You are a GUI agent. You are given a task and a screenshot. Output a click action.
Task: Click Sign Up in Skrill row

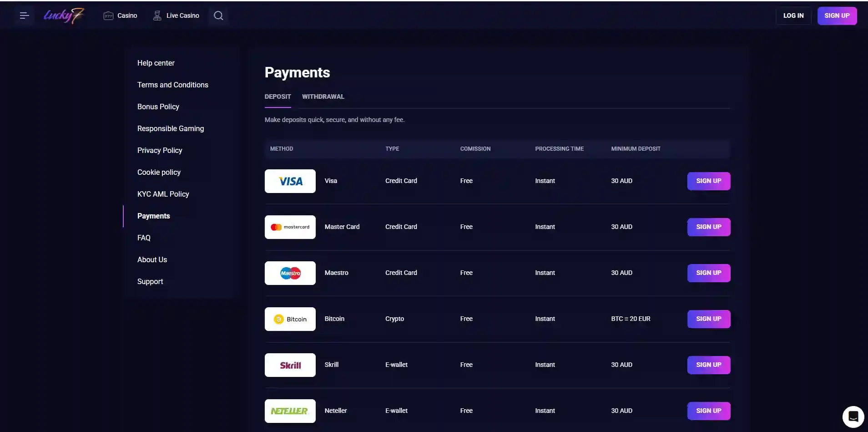[x=709, y=365]
